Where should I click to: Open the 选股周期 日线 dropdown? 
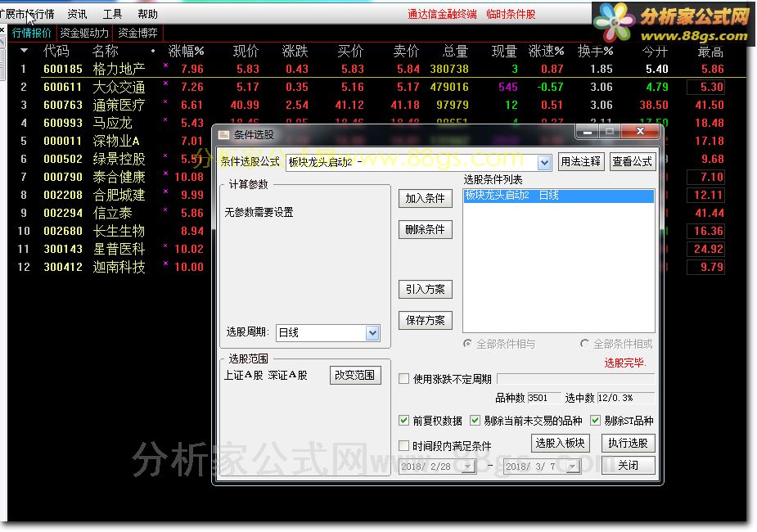(372, 332)
